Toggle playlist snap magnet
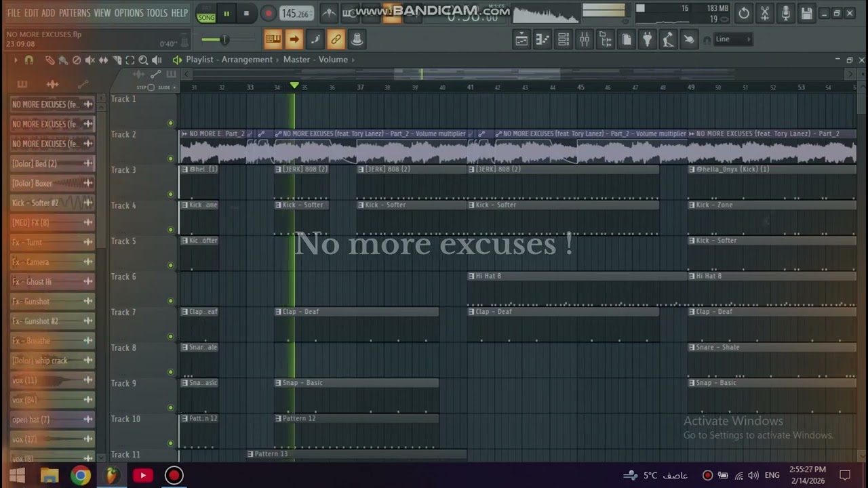868x488 pixels. click(x=29, y=60)
